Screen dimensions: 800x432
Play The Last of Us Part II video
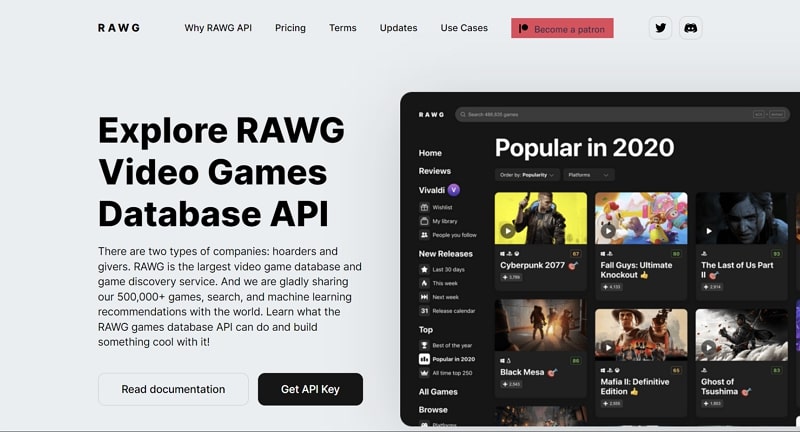click(708, 231)
